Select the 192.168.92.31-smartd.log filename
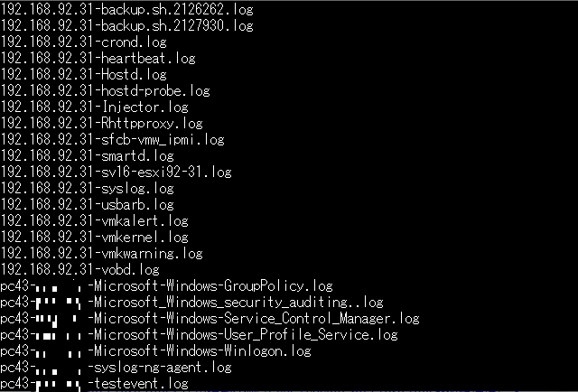 87,155
